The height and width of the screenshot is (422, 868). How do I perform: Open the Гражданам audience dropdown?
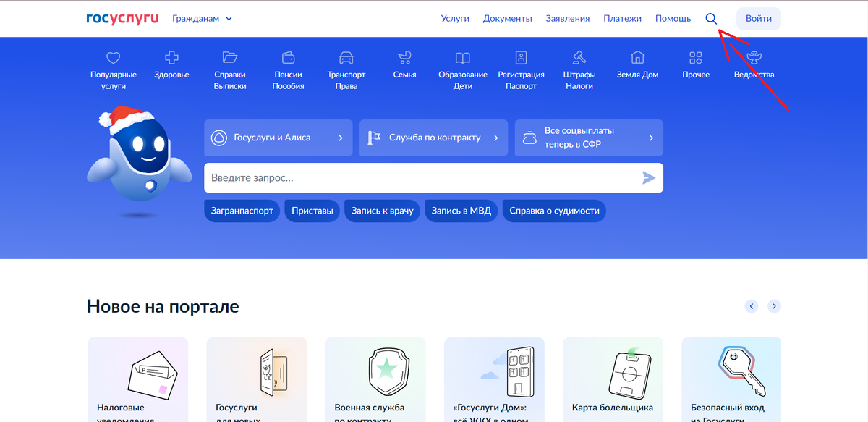(201, 18)
